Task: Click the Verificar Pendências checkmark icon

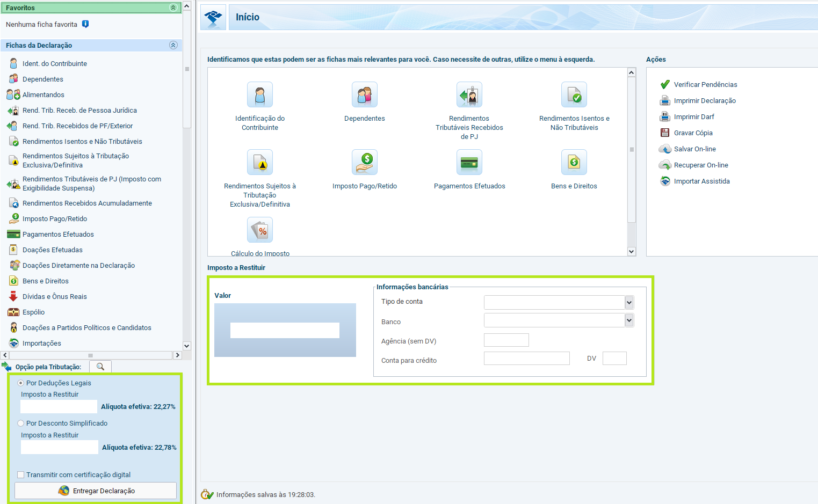Action: (665, 85)
